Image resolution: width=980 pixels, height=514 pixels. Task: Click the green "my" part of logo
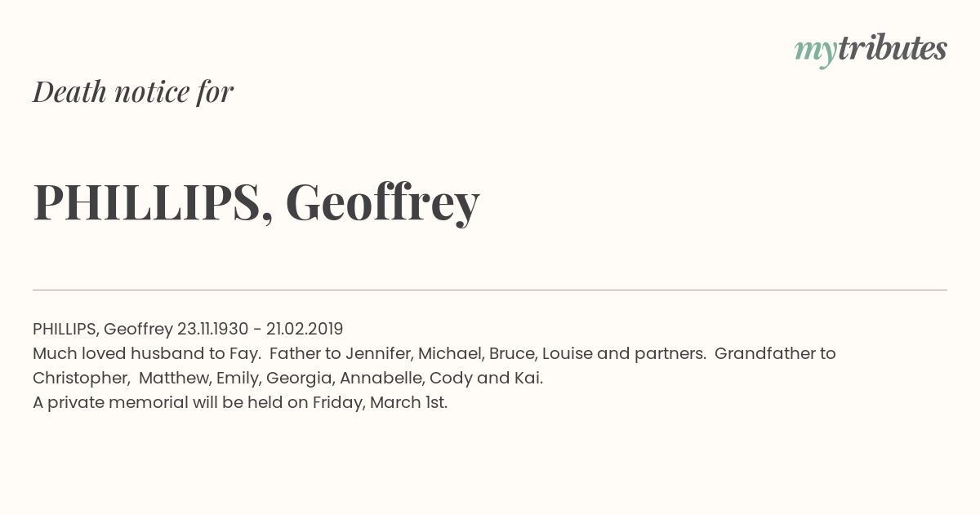815,52
